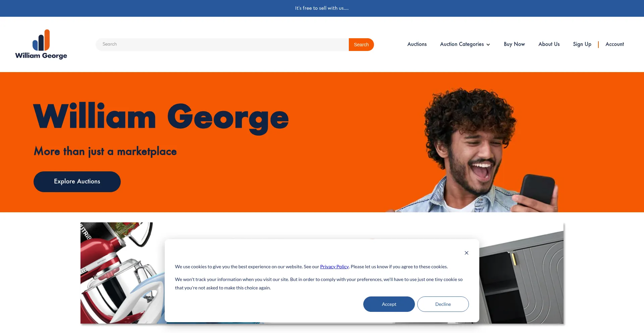Image resolution: width=644 pixels, height=333 pixels.
Task: Open the Privacy Policy link
Action: (x=334, y=267)
